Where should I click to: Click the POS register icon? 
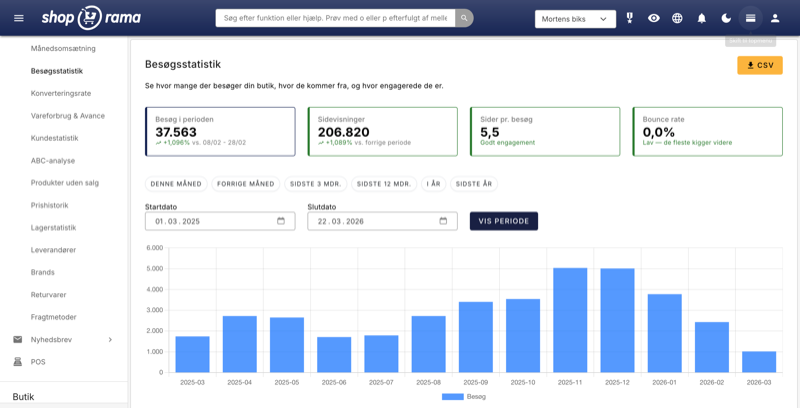click(18, 361)
